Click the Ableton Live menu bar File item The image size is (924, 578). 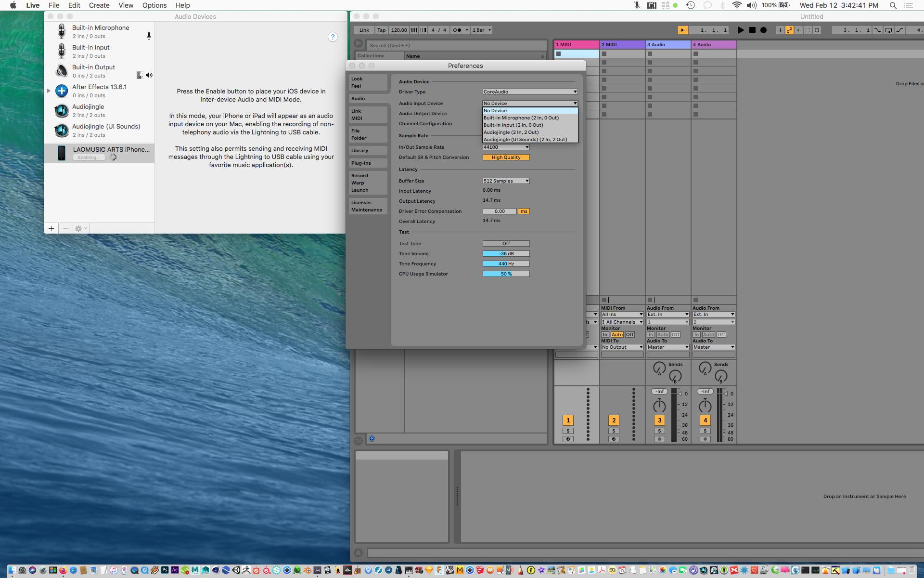click(x=53, y=5)
